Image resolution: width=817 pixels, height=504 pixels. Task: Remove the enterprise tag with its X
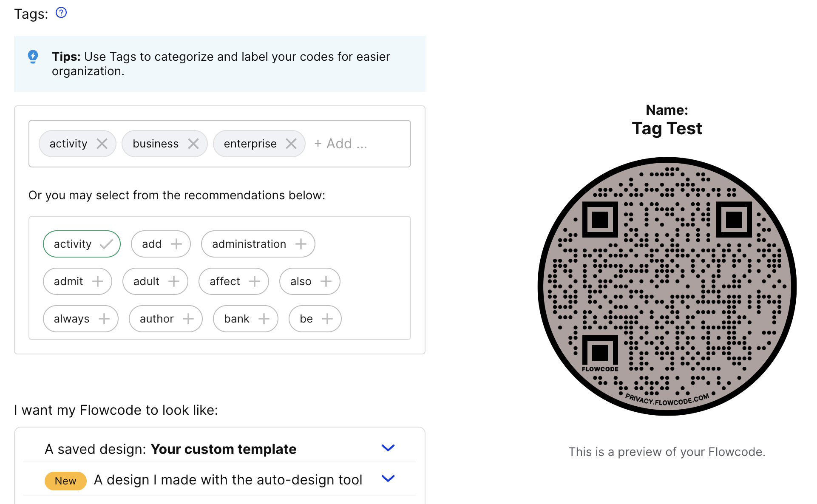point(291,144)
